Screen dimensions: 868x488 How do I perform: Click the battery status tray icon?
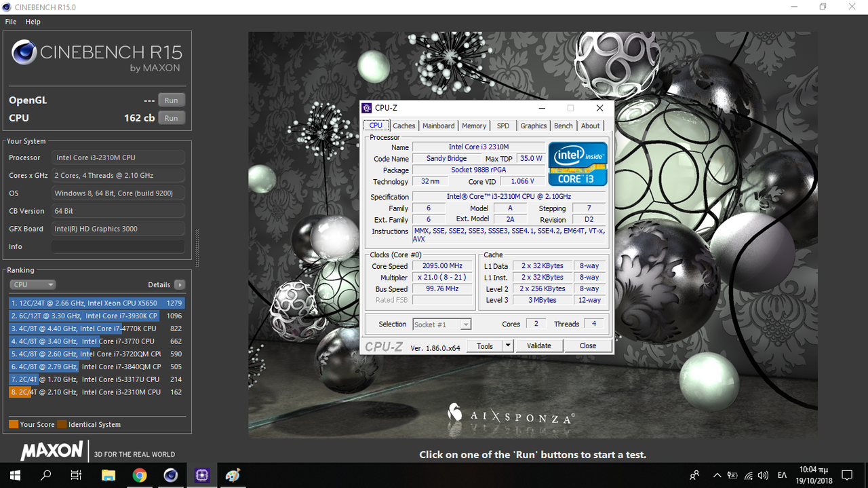coord(732,475)
